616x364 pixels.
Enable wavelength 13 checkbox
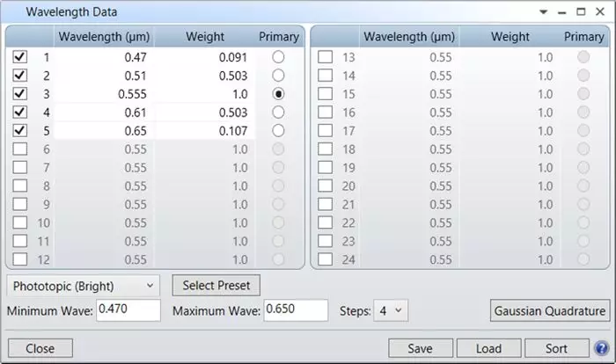click(326, 57)
